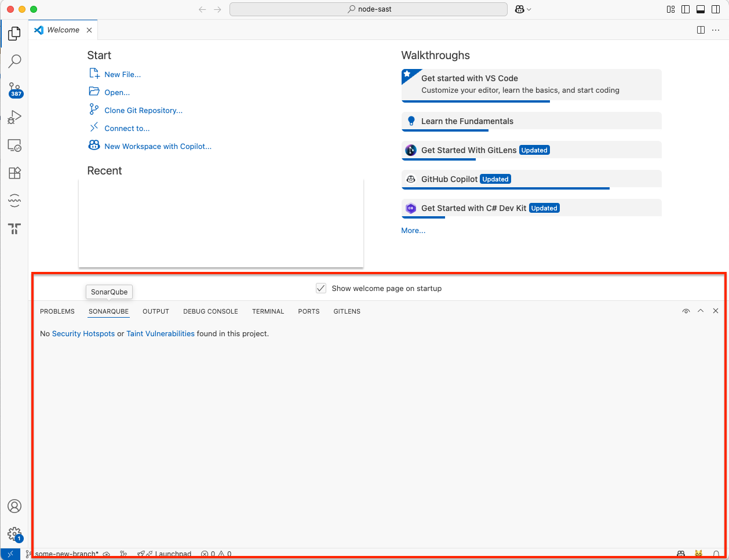Image resolution: width=729 pixels, height=560 pixels.
Task: Open the Extensions view
Action: (14, 173)
